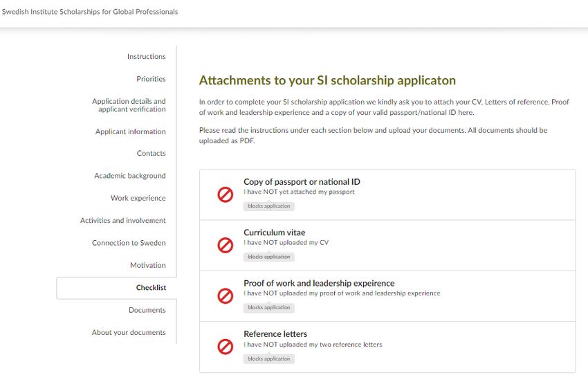The height and width of the screenshot is (375, 588).
Task: Open the About your documents section
Action: pos(129,332)
